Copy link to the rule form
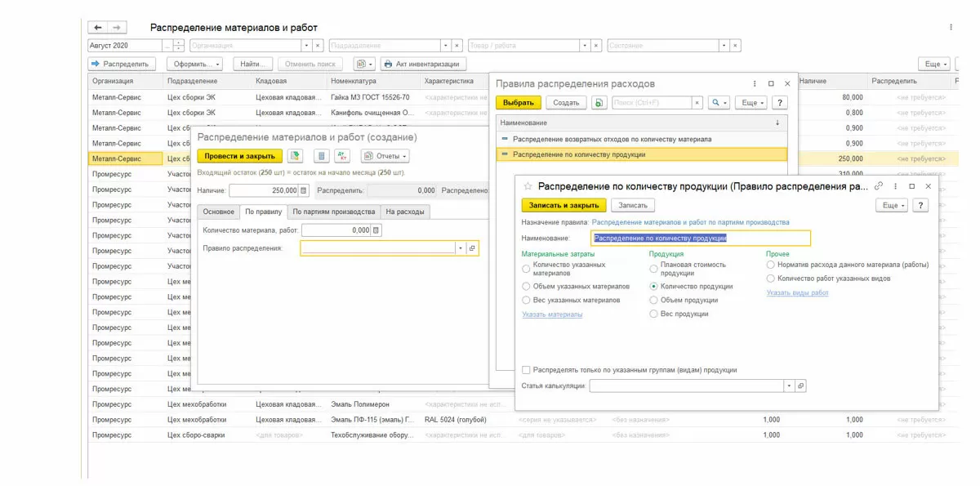Image resolution: width=980 pixels, height=486 pixels. pos(879,186)
